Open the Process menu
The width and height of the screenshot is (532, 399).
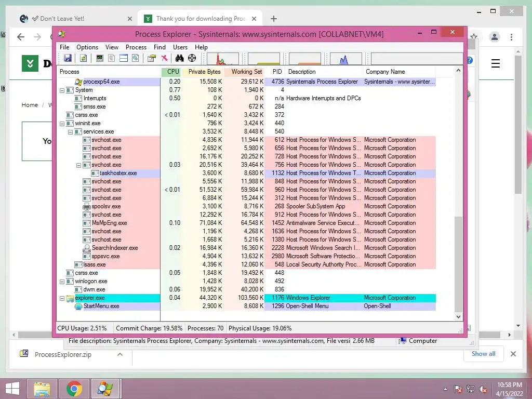tap(136, 47)
